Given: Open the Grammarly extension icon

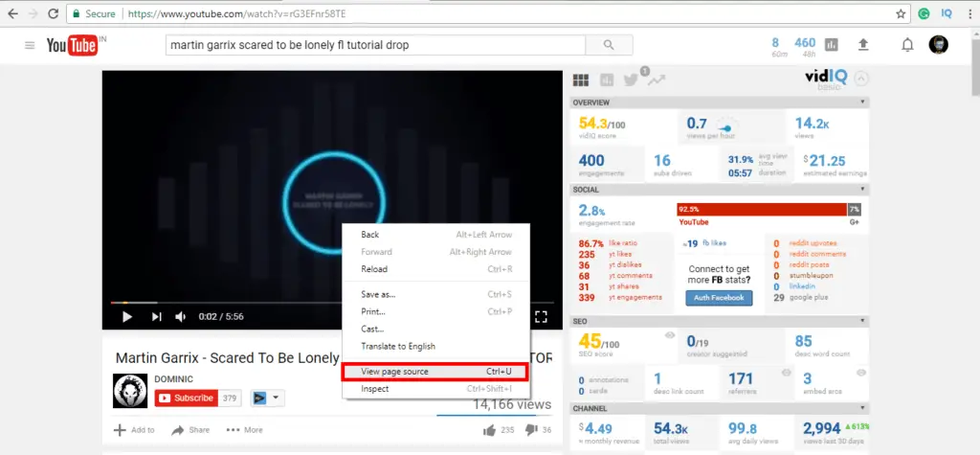Looking at the screenshot, I should (924, 13).
